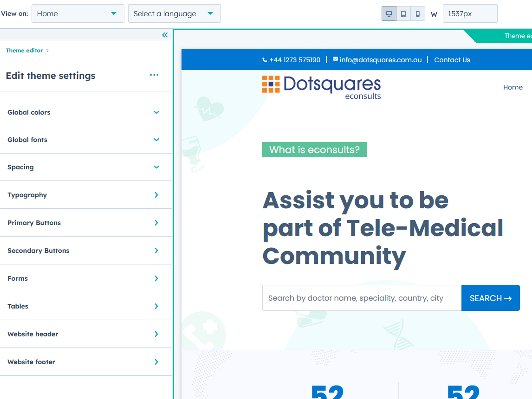Screen dimensions: 532x399
Task: Switch to mobile preview icon
Action: pos(418,14)
